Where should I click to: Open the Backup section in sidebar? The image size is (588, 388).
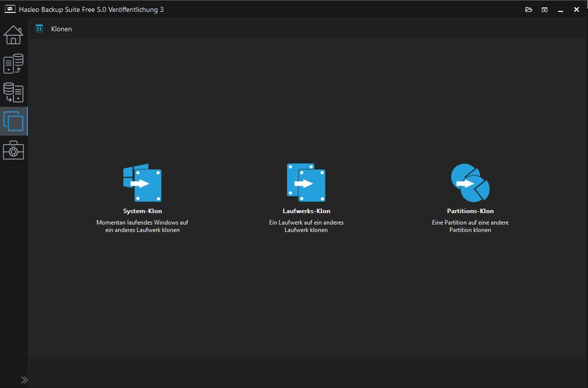13,64
